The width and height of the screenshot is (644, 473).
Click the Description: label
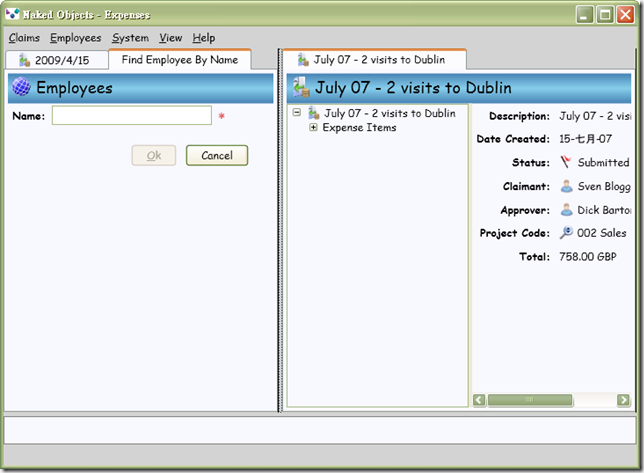pos(519,116)
